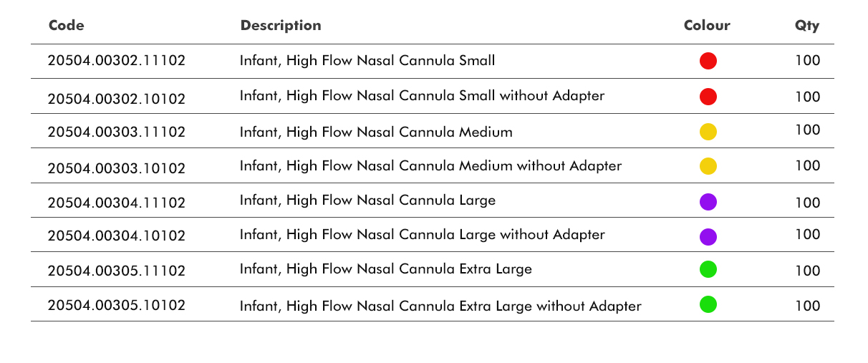This screenshot has width=868, height=363.
Task: Click the red dot for Cannula Small row
Action: (708, 61)
